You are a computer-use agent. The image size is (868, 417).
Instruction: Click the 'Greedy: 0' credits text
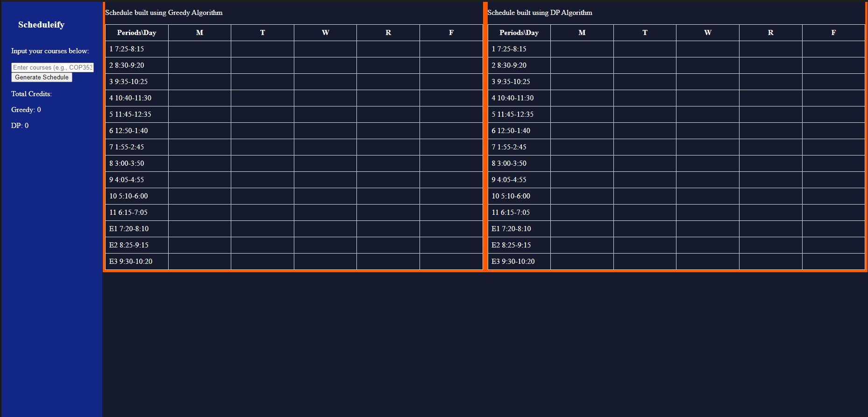(26, 110)
